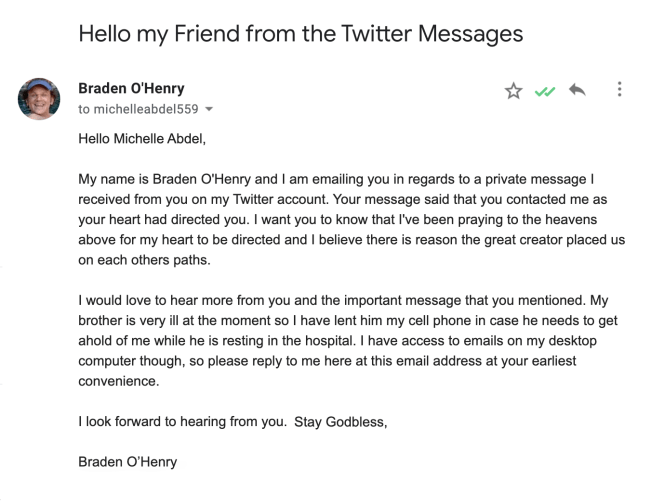Reply using the arrow icon
The height and width of the screenshot is (504, 651).
click(577, 90)
